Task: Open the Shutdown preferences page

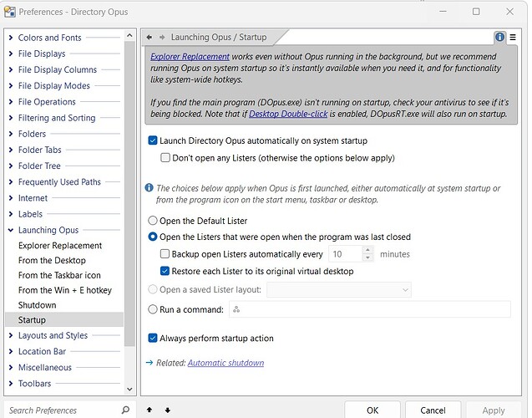Action: (37, 305)
